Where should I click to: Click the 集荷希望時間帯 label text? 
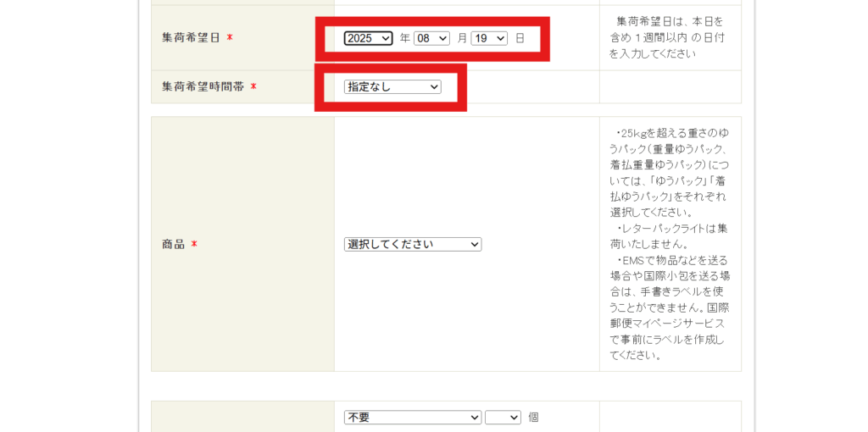[x=203, y=87]
